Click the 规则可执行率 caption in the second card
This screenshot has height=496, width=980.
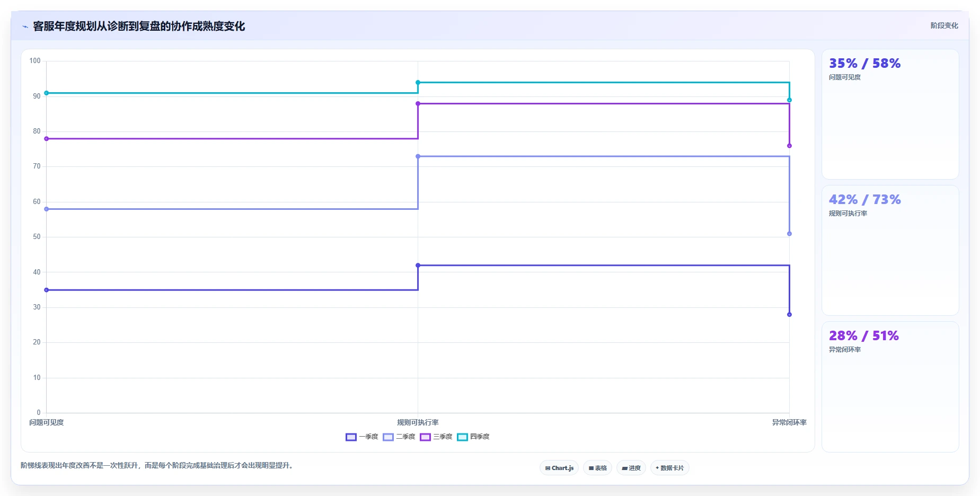[848, 214]
